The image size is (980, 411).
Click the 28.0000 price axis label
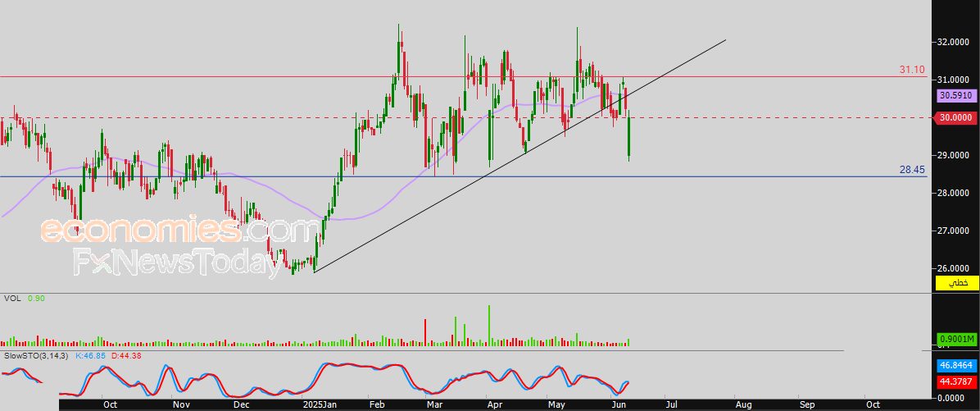pyautogui.click(x=952, y=194)
